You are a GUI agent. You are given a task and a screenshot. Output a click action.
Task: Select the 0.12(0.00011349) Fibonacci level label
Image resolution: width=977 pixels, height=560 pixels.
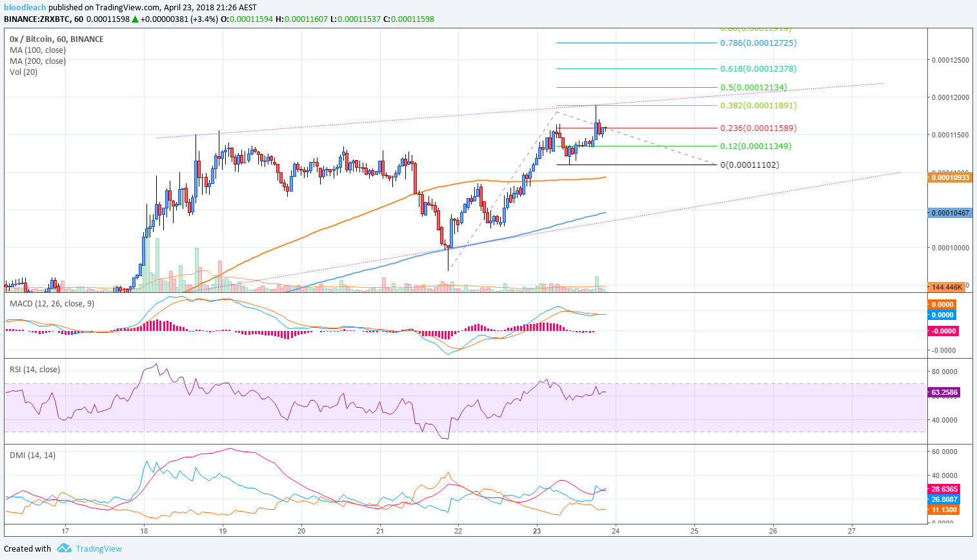coord(756,146)
